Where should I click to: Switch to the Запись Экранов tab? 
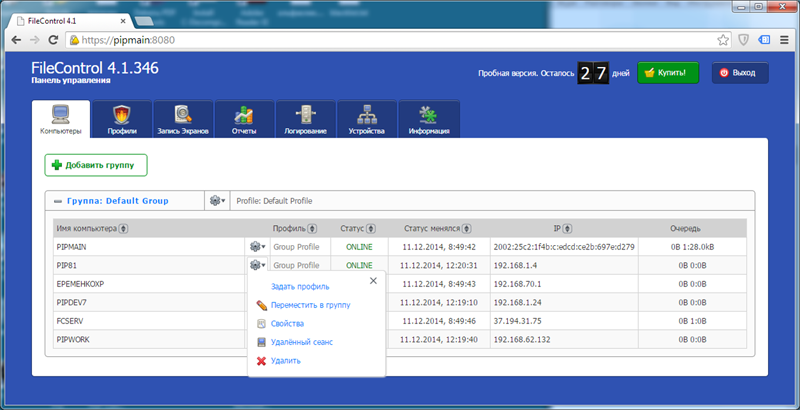(x=183, y=119)
